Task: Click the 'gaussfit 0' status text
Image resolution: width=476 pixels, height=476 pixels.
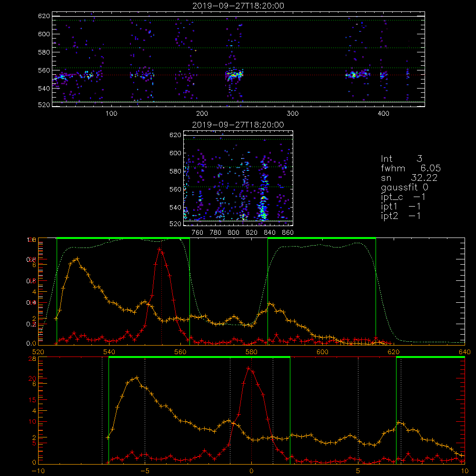Action: (x=405, y=187)
